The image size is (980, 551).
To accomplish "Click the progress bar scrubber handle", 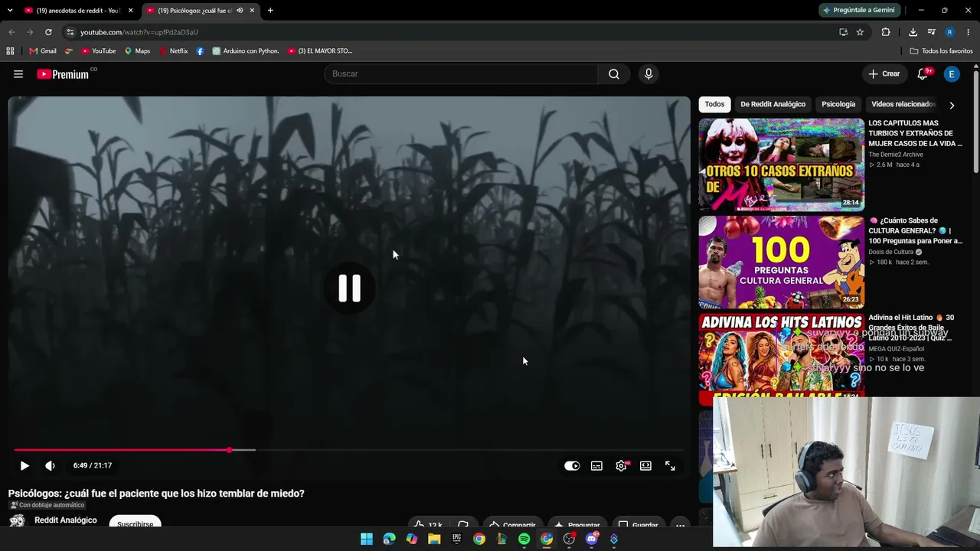I will [x=229, y=450].
